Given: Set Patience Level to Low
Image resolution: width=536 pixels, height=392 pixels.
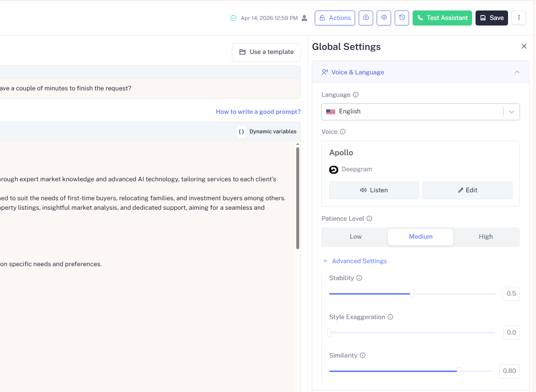Looking at the screenshot, I should pos(355,237).
